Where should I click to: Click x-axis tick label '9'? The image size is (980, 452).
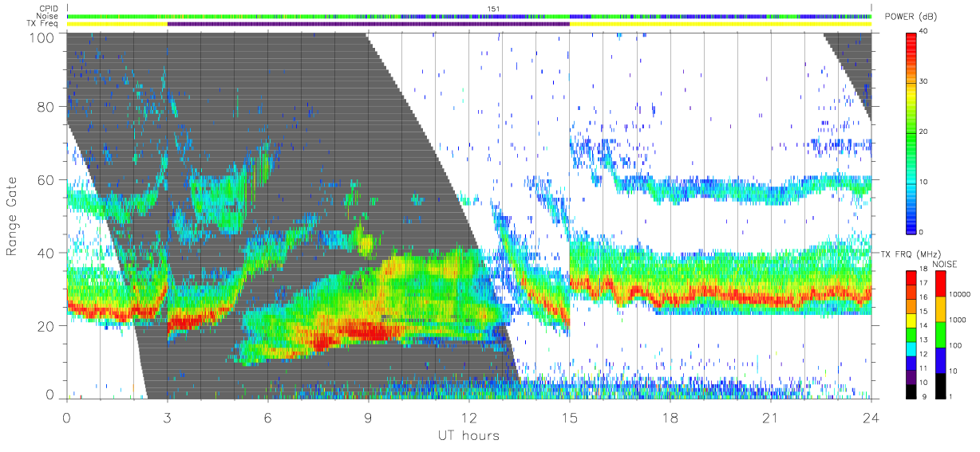pyautogui.click(x=369, y=418)
